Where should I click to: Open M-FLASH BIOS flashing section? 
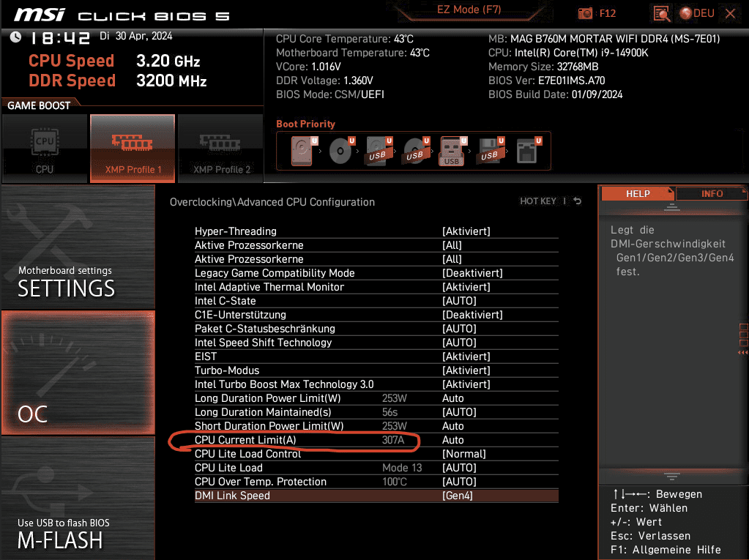(78, 498)
